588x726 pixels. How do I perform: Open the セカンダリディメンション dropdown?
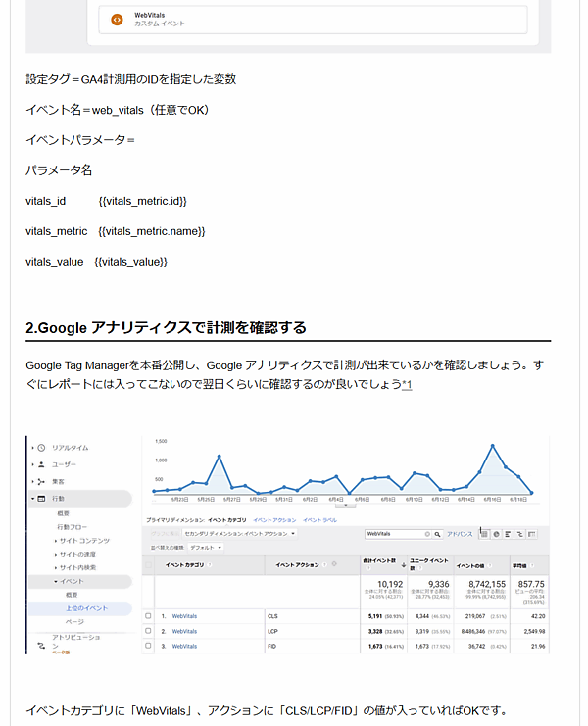240,534
